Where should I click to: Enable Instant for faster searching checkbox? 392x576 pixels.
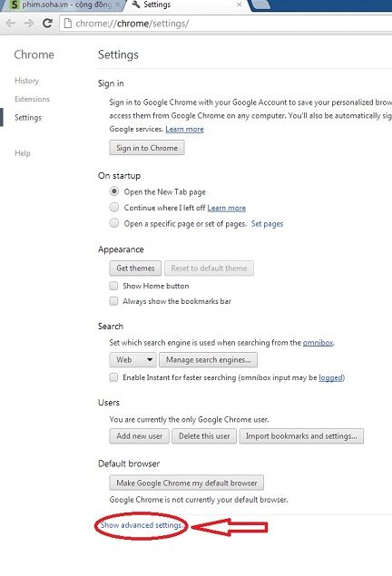coord(114,377)
